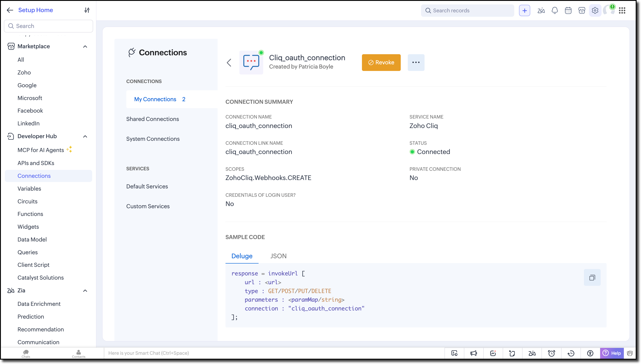Open the apps grid launcher icon
This screenshot has width=641, height=364.
coord(622,11)
